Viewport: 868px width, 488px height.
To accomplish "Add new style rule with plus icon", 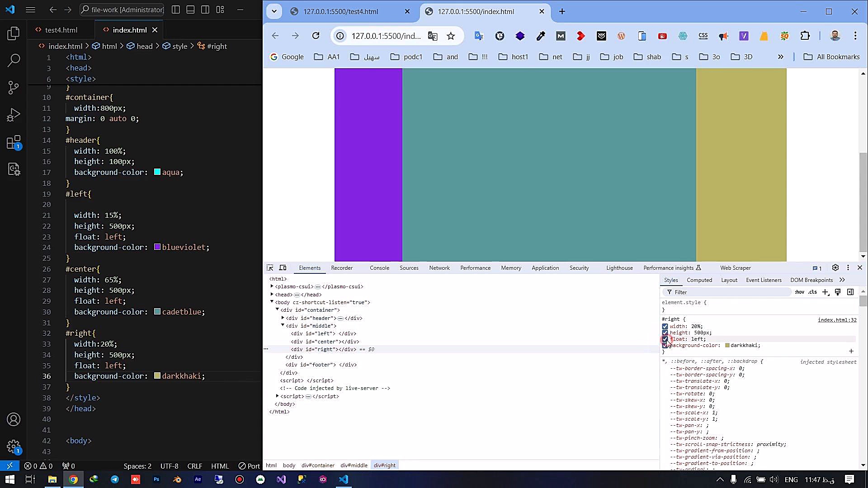I will [826, 292].
